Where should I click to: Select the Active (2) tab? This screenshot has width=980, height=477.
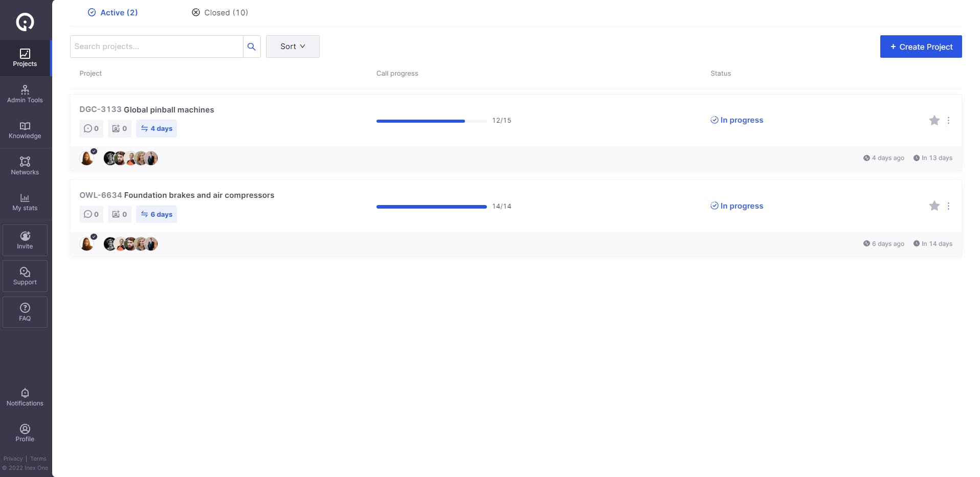click(113, 12)
